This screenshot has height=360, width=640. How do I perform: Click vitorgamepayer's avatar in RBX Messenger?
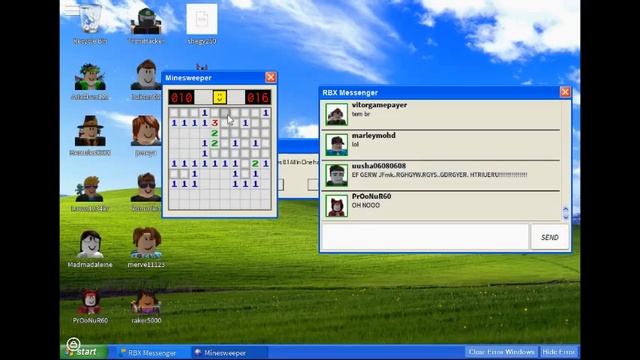pos(336,114)
